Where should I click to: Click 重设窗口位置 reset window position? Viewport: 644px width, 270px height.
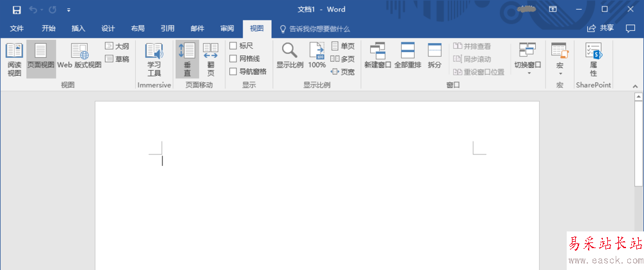(479, 72)
